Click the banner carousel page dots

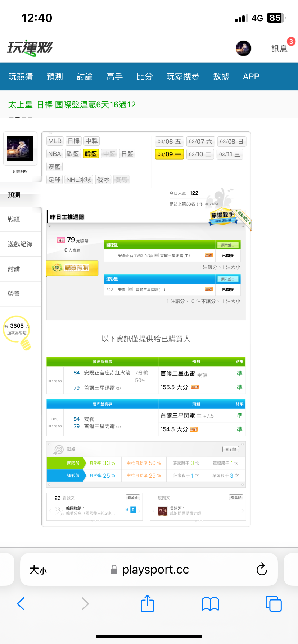(x=21, y=117)
